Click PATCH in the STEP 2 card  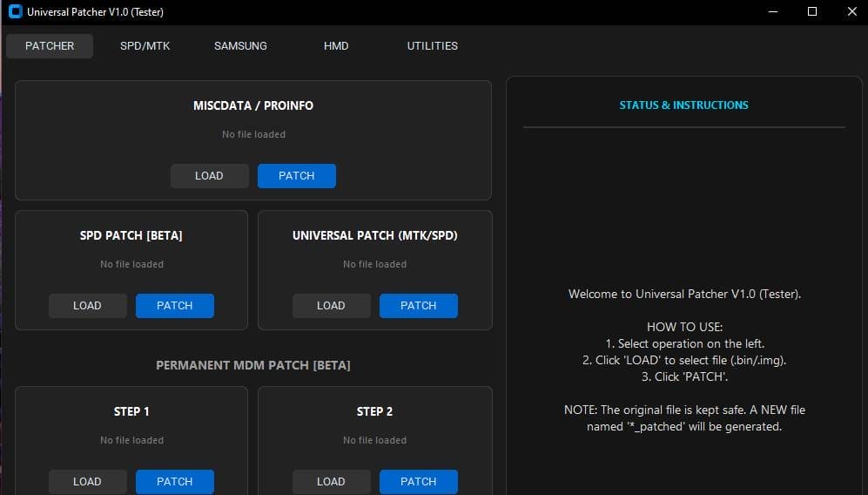419,482
